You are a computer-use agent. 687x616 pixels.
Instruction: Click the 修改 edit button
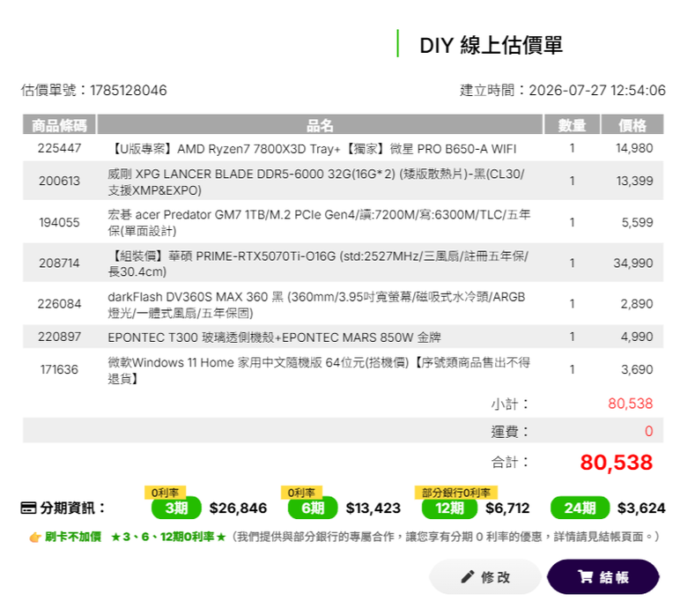[485, 576]
